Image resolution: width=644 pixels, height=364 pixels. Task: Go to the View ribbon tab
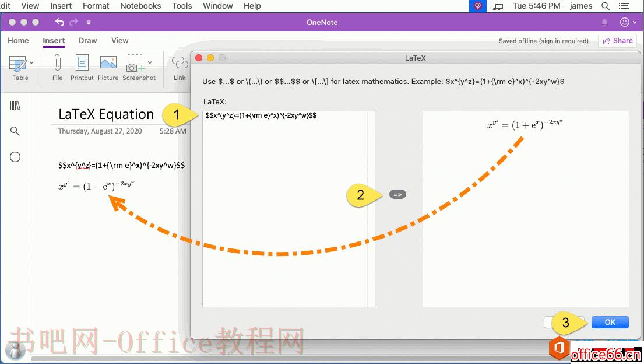click(x=120, y=40)
